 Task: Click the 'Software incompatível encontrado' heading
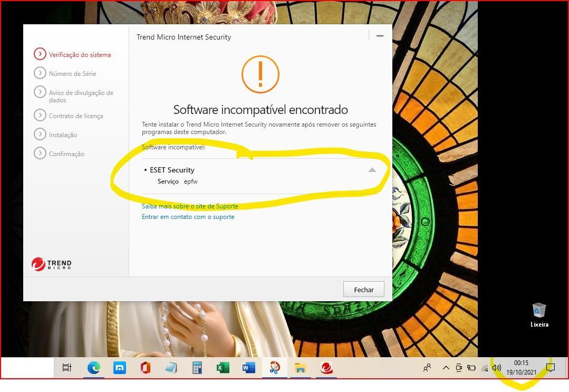tap(261, 110)
